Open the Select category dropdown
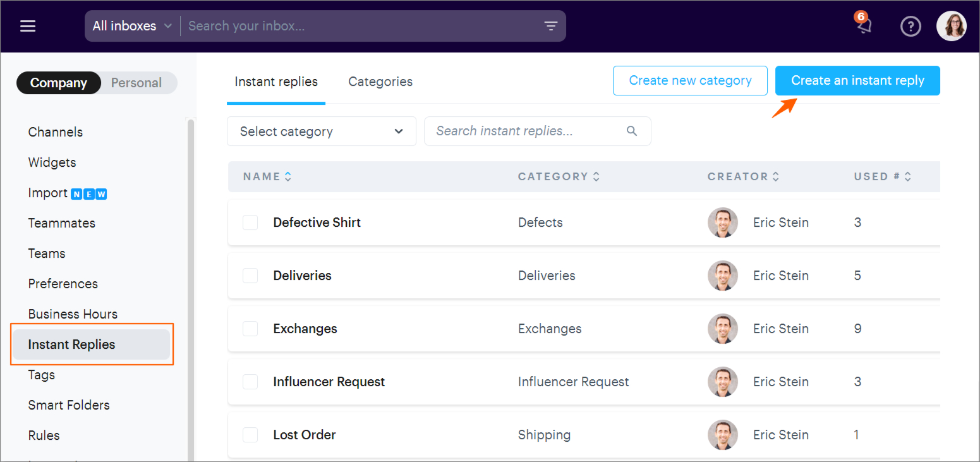 coord(321,131)
